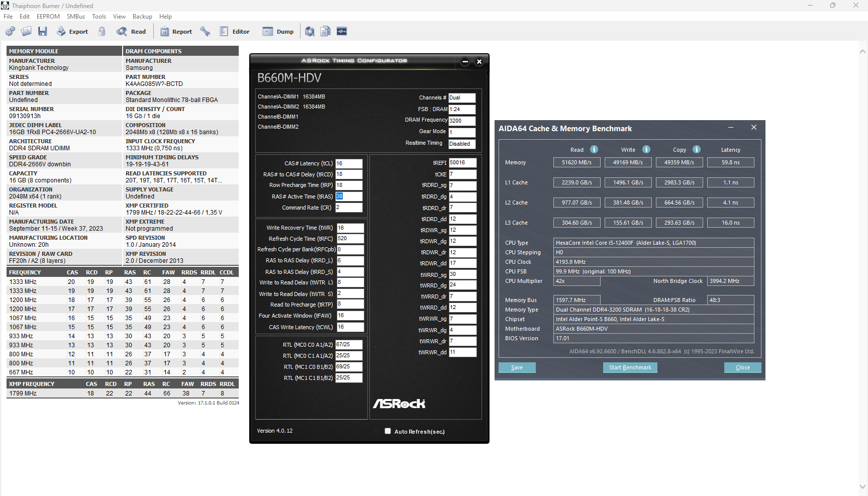Viewport: 868px width, 496px height.
Task: Click Start Benchmark in AIDA64
Action: pos(630,367)
